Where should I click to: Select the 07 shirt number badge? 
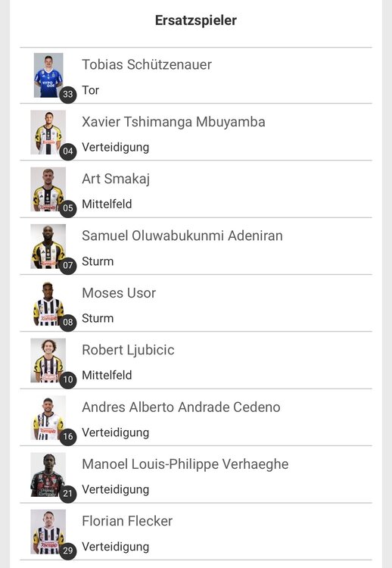click(68, 265)
